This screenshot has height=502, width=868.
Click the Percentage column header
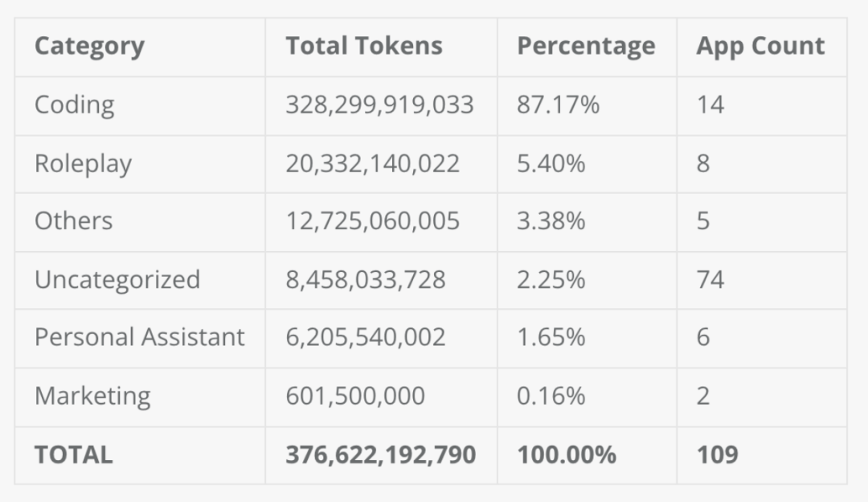586,47
